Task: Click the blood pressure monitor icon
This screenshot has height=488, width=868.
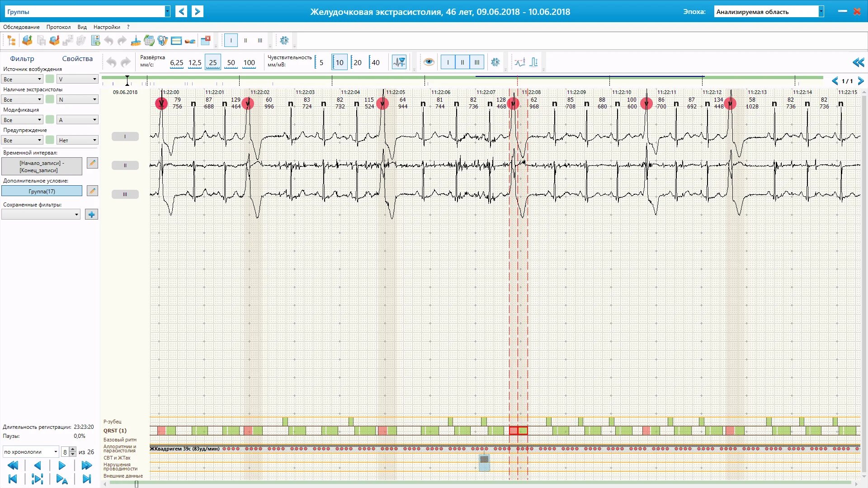Action: (x=163, y=41)
